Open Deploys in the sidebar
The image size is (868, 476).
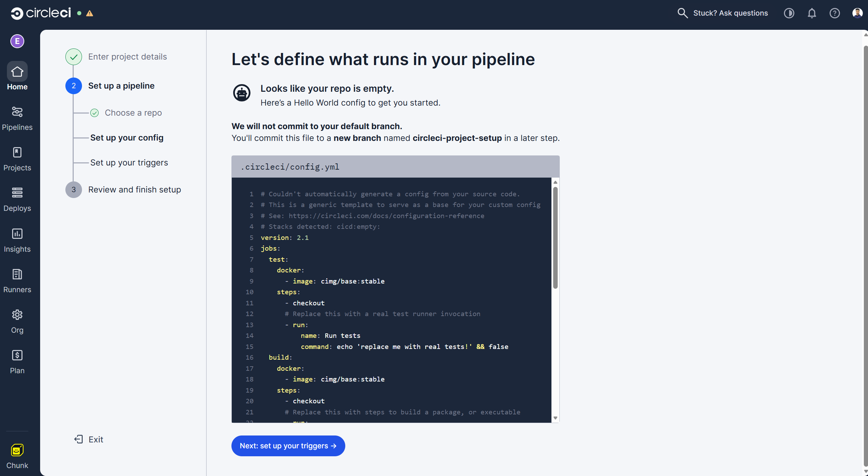[17, 200]
